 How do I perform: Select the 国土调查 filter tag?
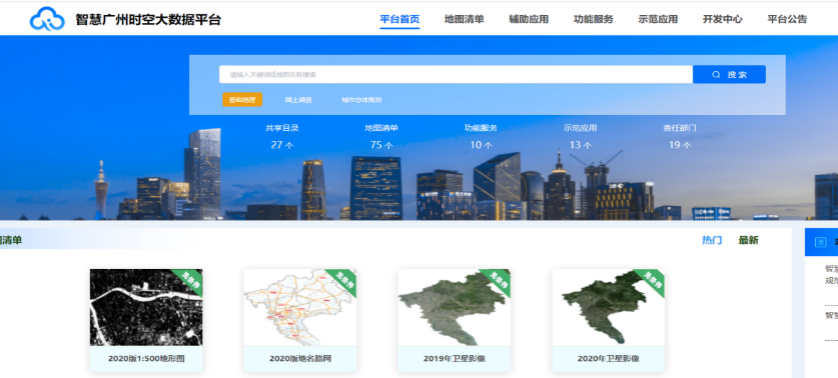299,100
